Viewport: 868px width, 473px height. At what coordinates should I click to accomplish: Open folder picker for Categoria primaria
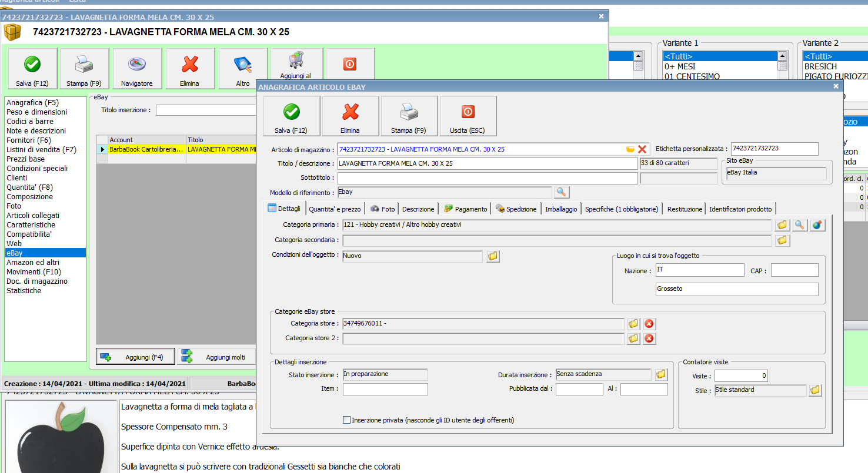[x=782, y=225]
